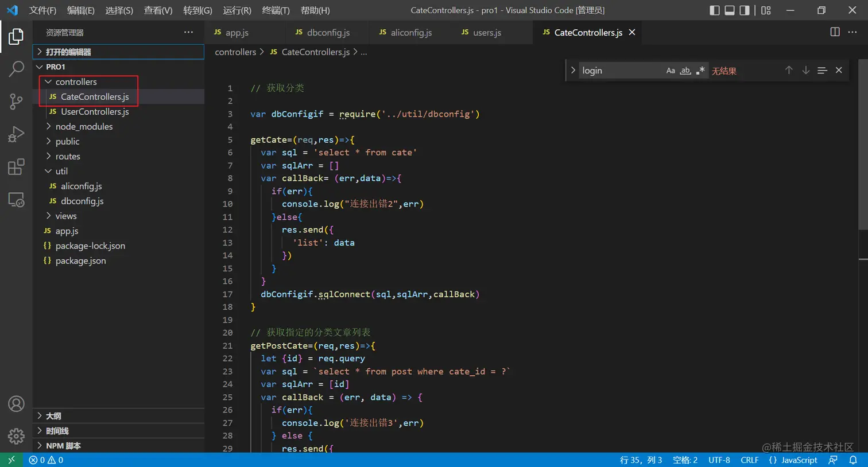Open package-lock.json in the explorer
This screenshot has width=868, height=467.
point(118,246)
